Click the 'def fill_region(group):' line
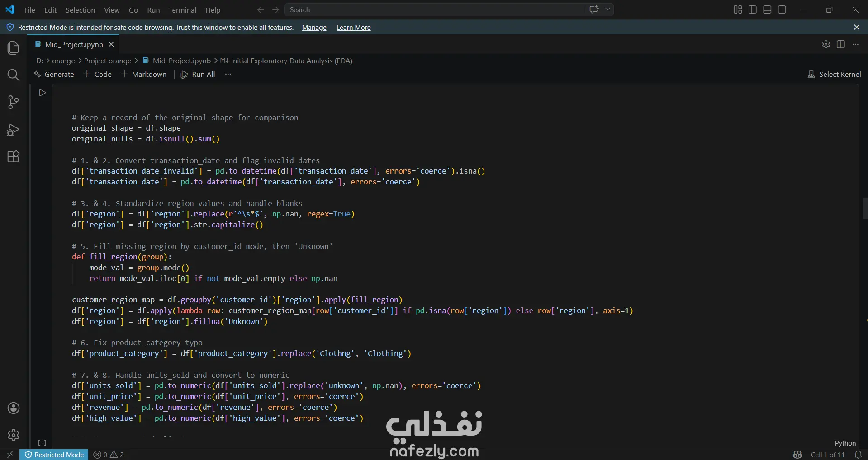 tap(122, 257)
